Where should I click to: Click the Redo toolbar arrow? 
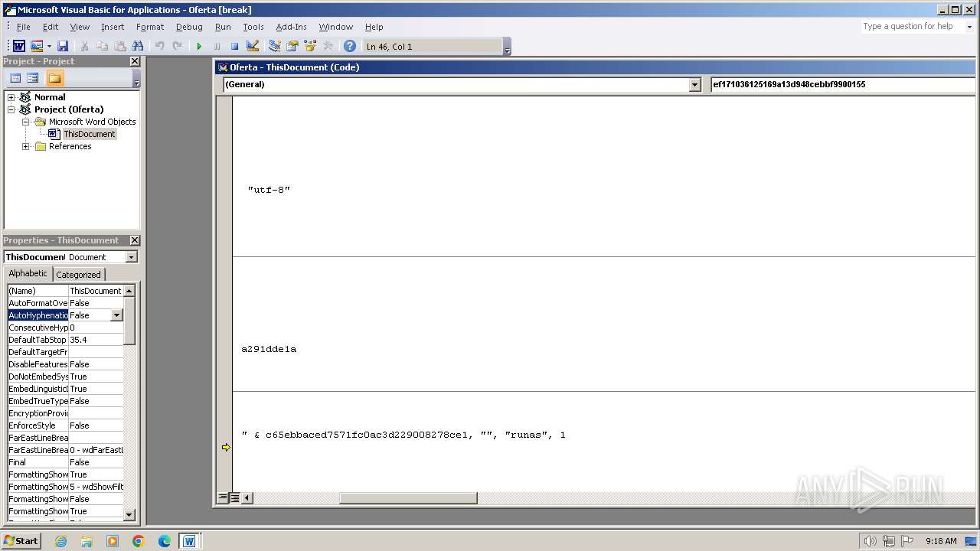[x=177, y=46]
